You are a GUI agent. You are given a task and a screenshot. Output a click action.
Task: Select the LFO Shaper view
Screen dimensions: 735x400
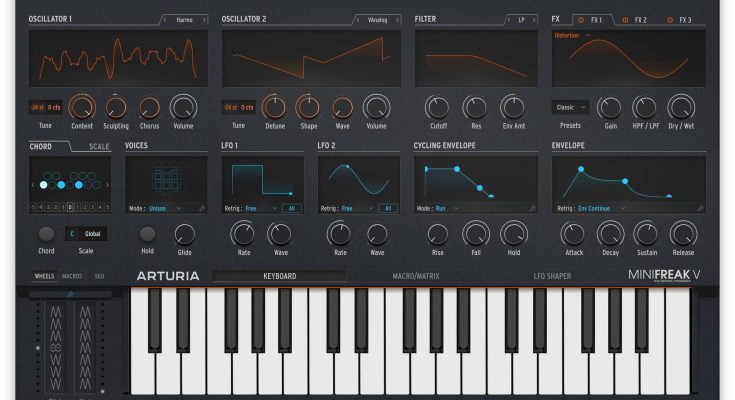point(552,276)
